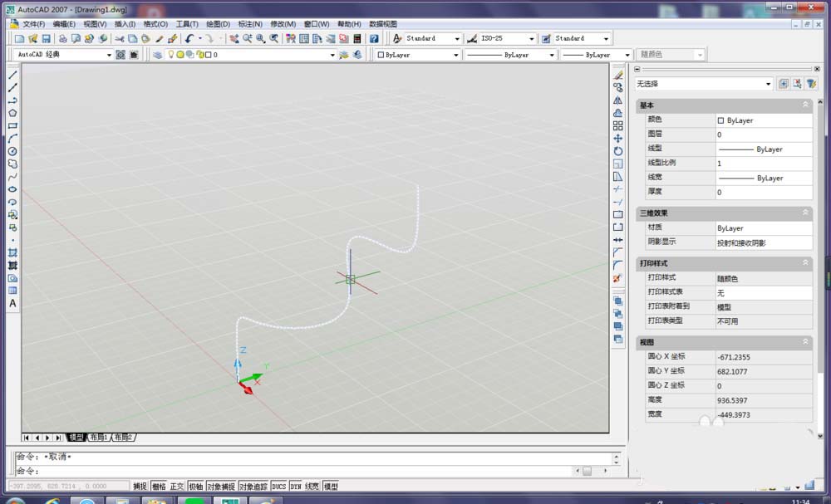Toggle 栅格 grid display in status bar

point(159,487)
